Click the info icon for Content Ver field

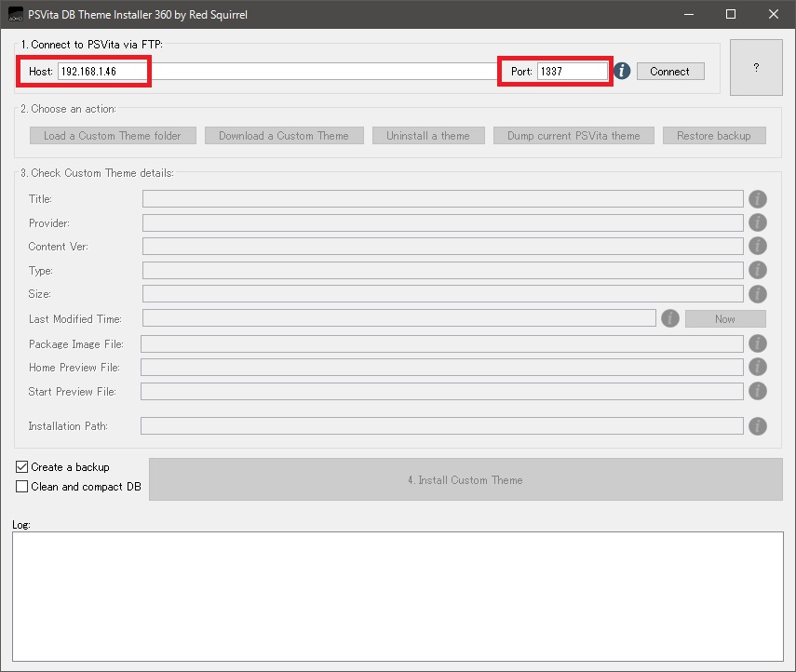click(x=758, y=246)
